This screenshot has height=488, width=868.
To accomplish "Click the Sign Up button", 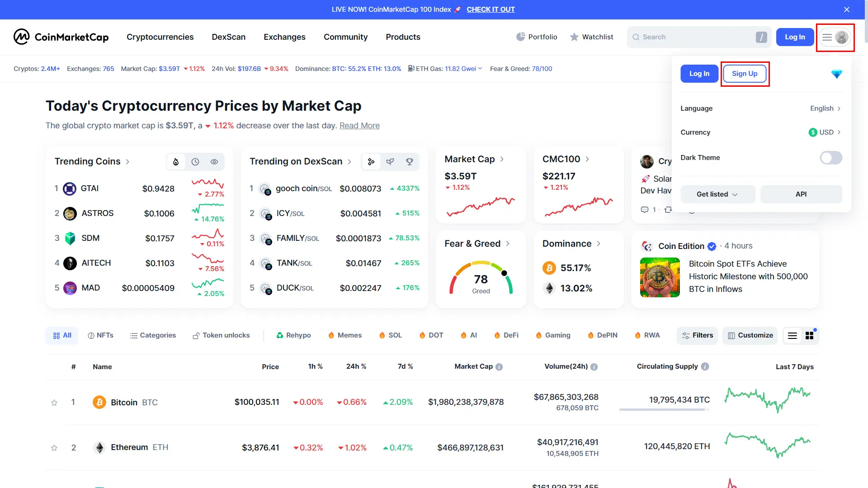I will (x=745, y=73).
